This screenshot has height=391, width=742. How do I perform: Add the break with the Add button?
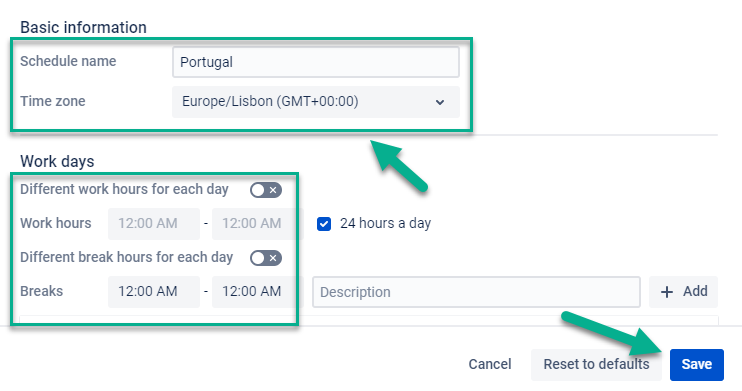(683, 292)
